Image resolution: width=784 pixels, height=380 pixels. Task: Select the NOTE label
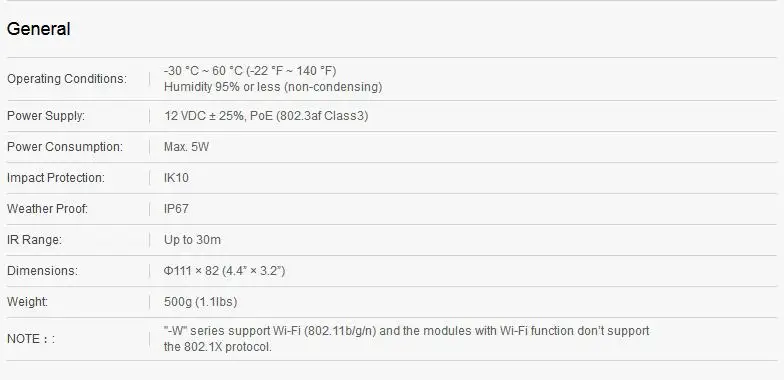tap(31, 339)
